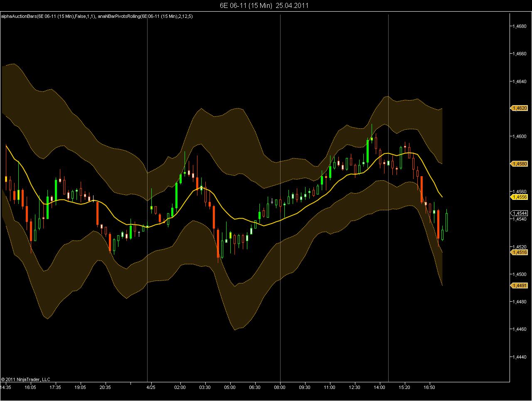The image size is (532, 401).
Task: Click the 14:35 time axis label
Action: click(6, 387)
